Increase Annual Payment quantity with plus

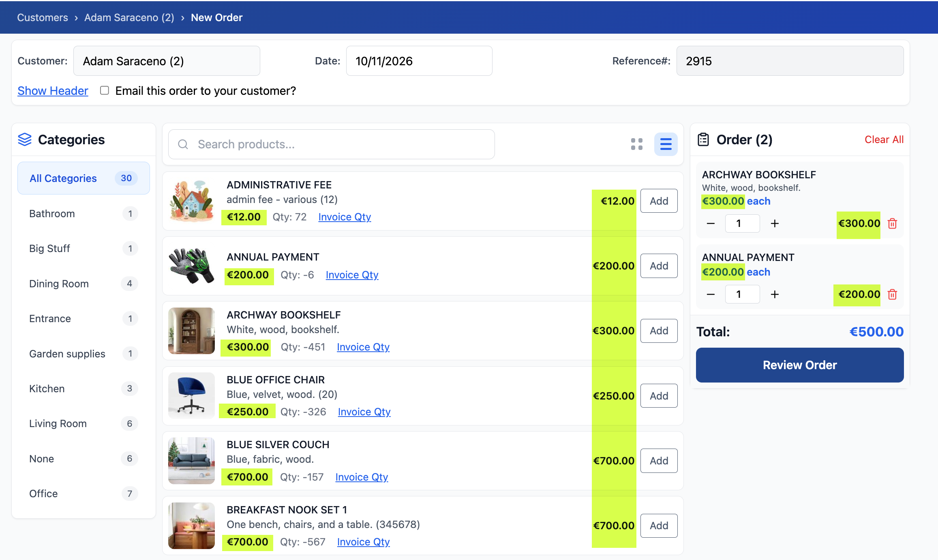775,294
